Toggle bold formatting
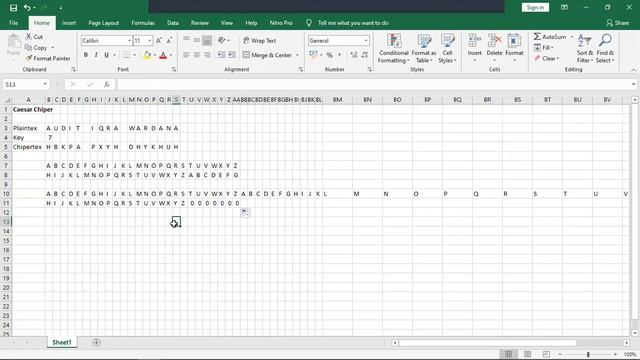This screenshot has width=640, height=360. [86, 55]
